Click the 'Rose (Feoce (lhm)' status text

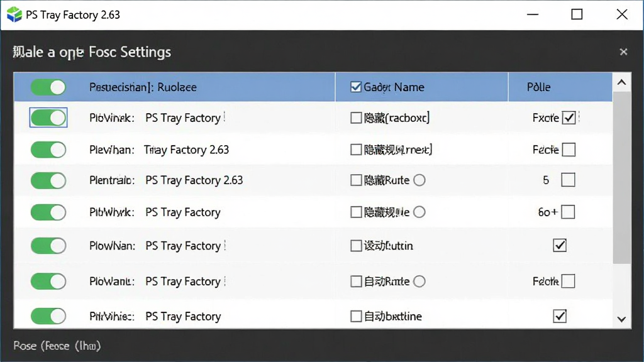click(x=57, y=346)
